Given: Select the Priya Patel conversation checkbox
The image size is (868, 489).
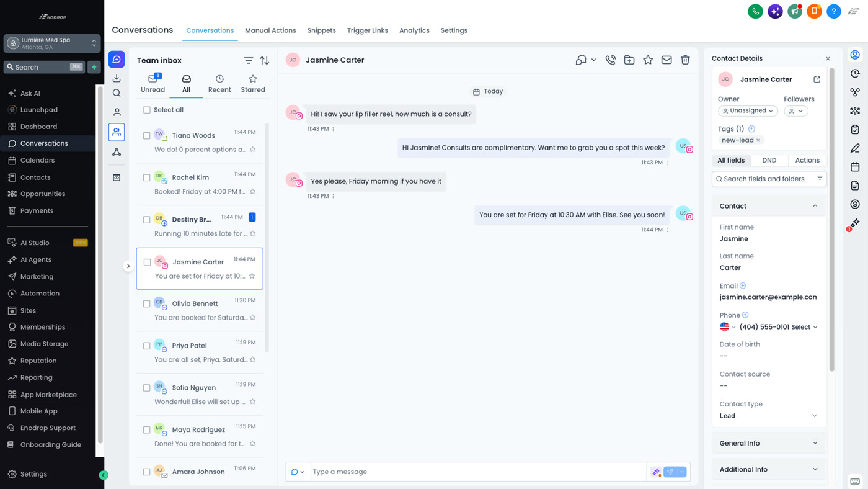Looking at the screenshot, I should pyautogui.click(x=147, y=346).
